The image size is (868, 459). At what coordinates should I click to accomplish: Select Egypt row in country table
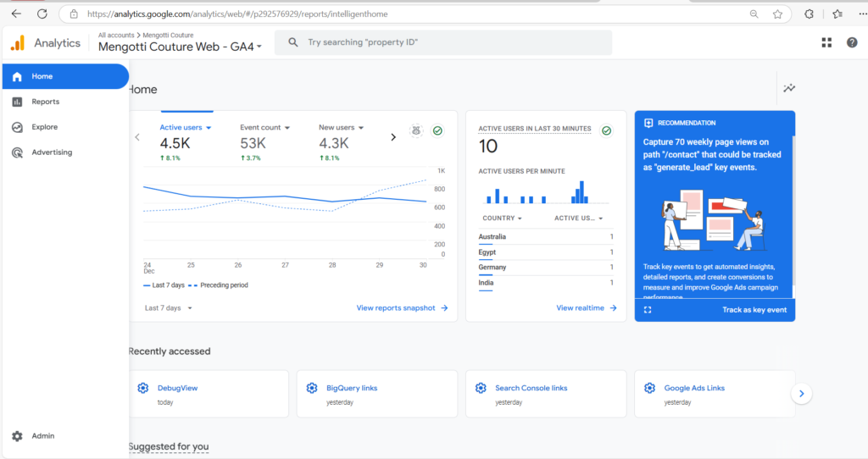click(546, 252)
